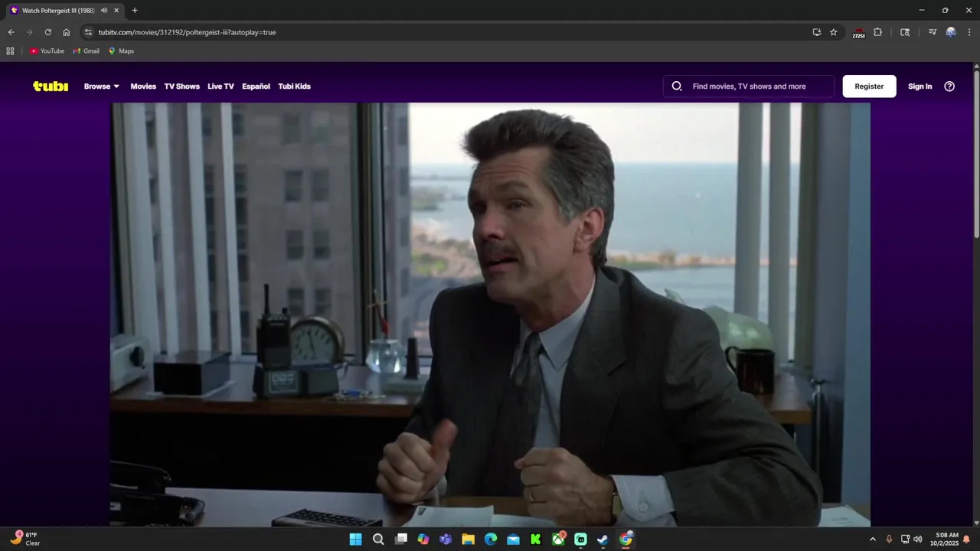
Task: Open the Extensions puzzle icon
Action: tap(878, 32)
